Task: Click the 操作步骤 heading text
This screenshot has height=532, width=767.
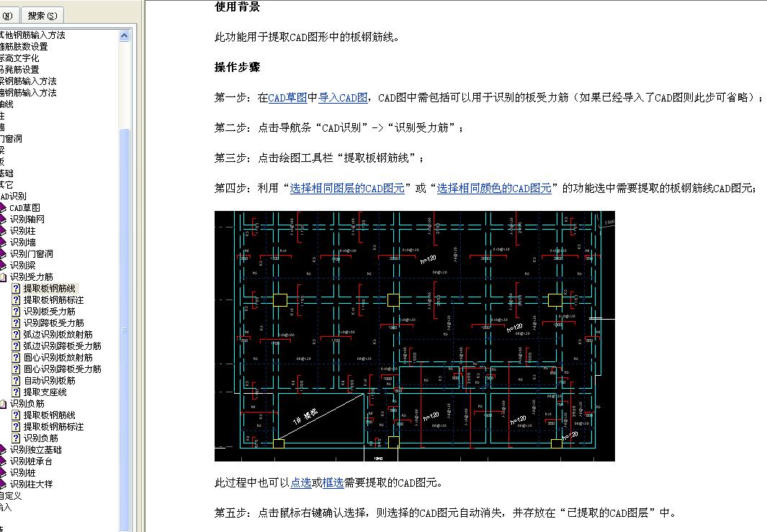Action: pos(237,68)
